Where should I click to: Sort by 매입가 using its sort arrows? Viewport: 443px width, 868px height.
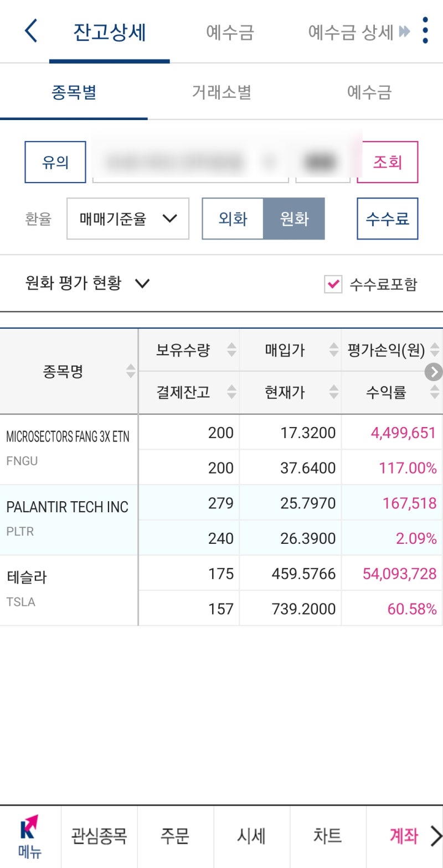point(333,350)
